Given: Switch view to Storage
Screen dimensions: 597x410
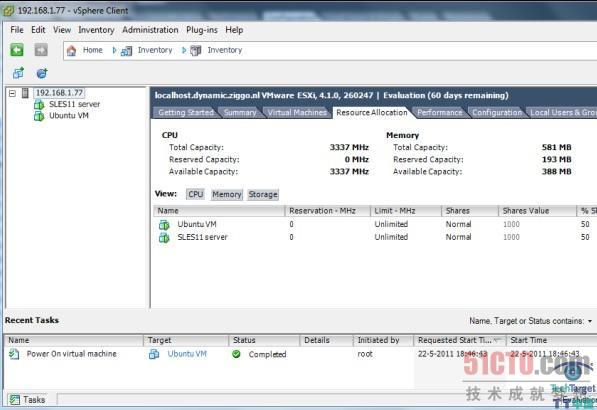Looking at the screenshot, I should (263, 194).
